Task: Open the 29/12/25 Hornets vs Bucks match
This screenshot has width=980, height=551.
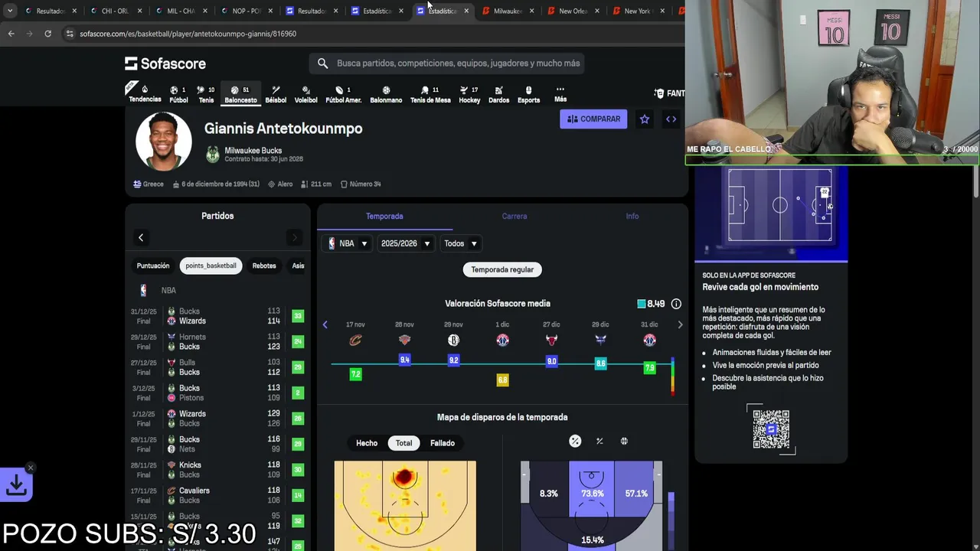Action: coord(217,342)
